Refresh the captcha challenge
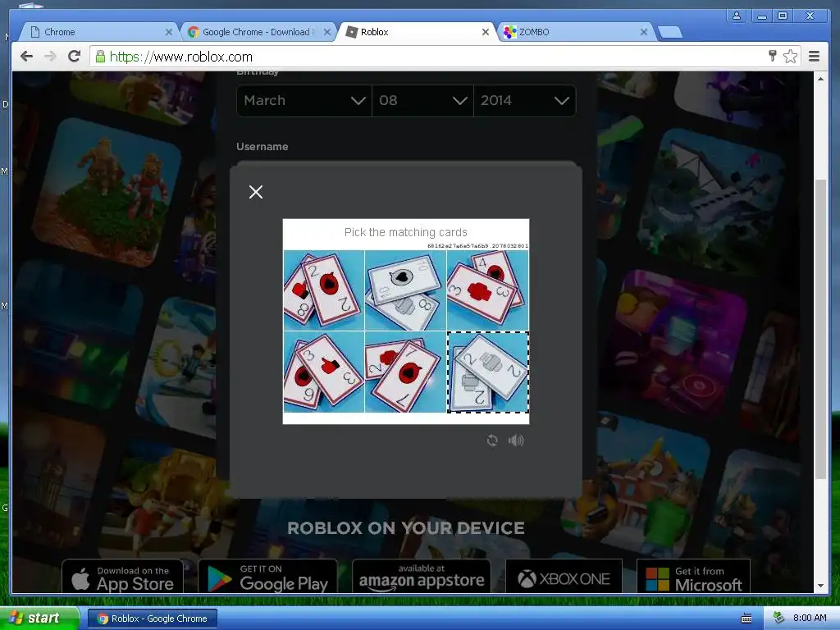This screenshot has height=630, width=840. pos(492,441)
